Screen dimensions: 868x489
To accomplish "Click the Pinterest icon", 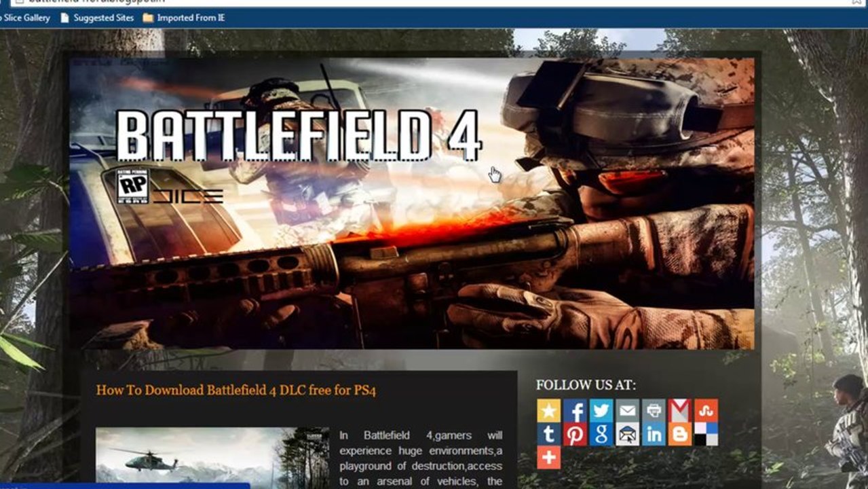I will [575, 434].
